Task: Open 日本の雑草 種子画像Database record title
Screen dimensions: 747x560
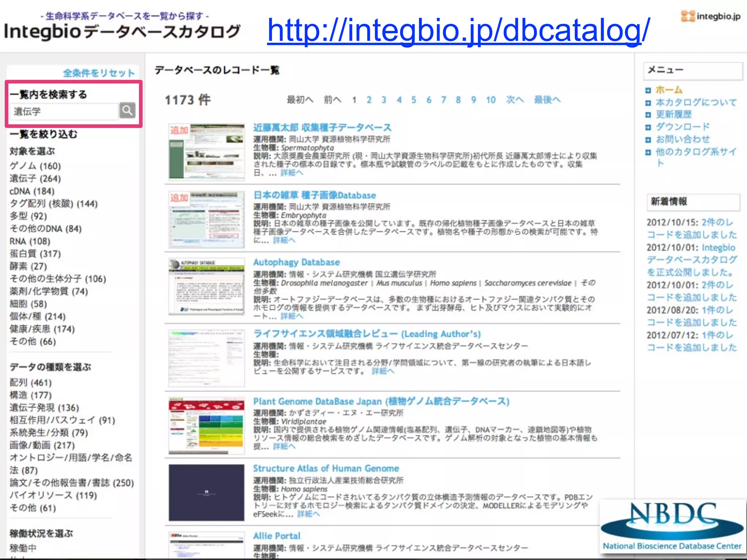Action: (314, 195)
